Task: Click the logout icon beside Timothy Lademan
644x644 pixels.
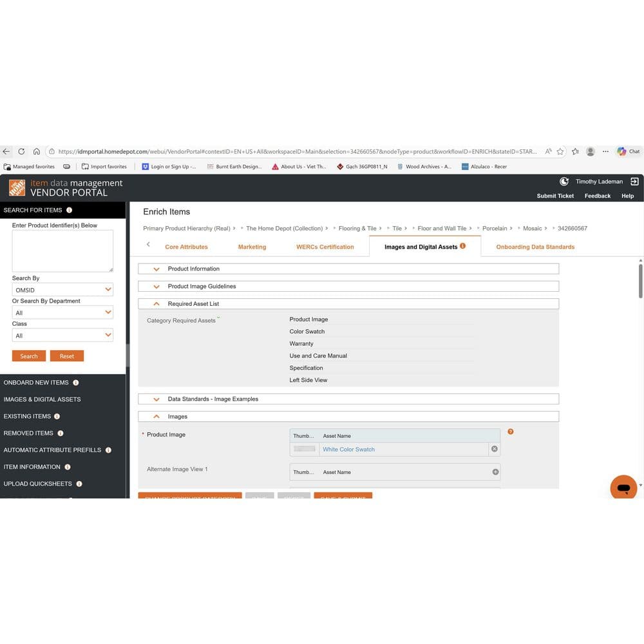Action: (634, 181)
